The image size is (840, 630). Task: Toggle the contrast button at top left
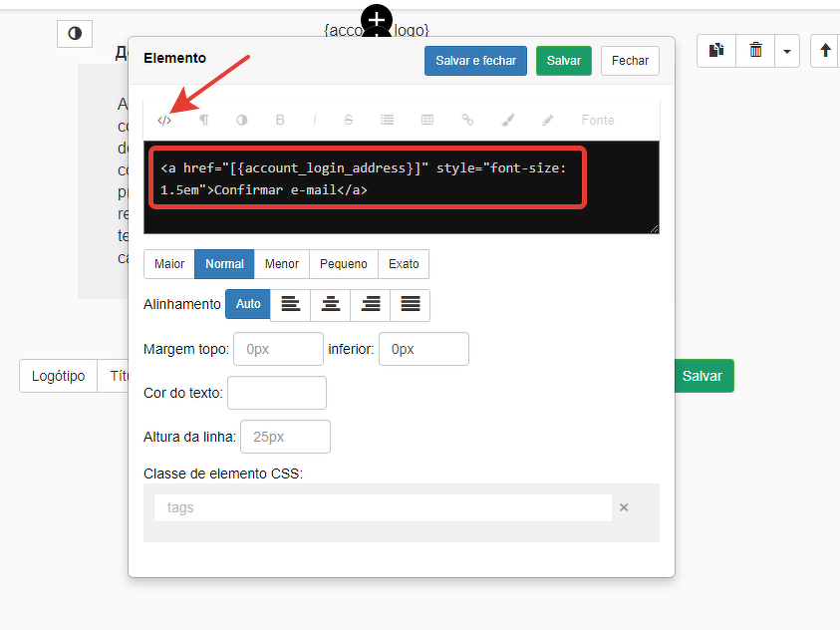tap(75, 34)
